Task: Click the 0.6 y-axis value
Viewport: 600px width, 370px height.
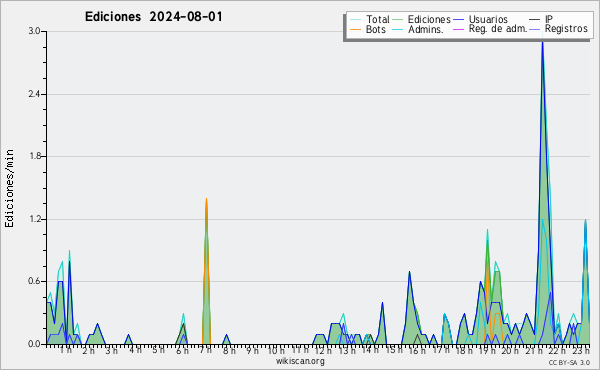Action: click(x=34, y=281)
